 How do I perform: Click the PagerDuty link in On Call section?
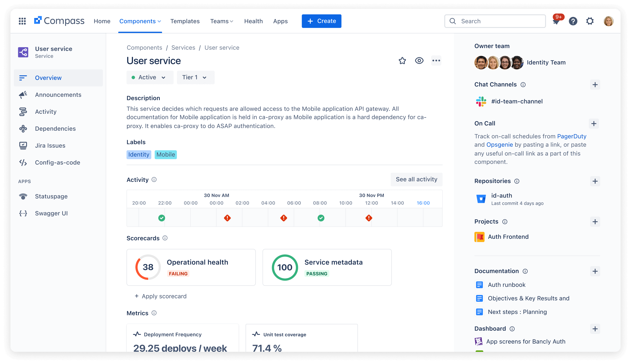[x=572, y=136]
